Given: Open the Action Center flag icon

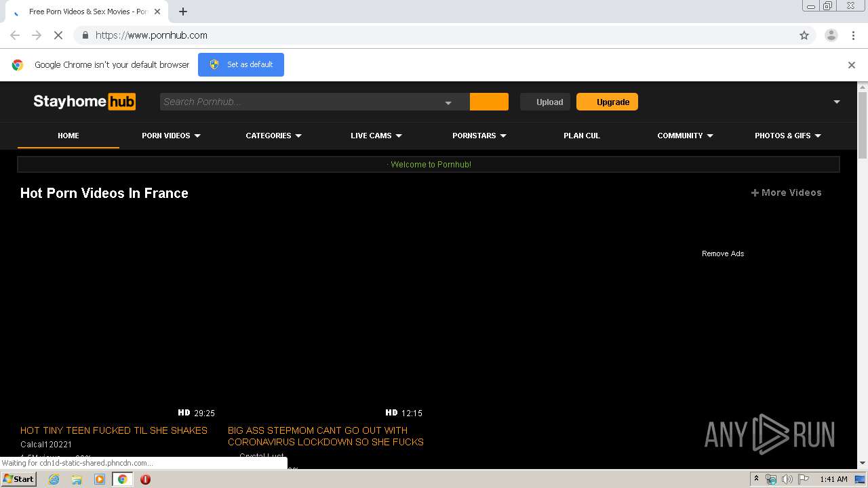Looking at the screenshot, I should point(804,479).
